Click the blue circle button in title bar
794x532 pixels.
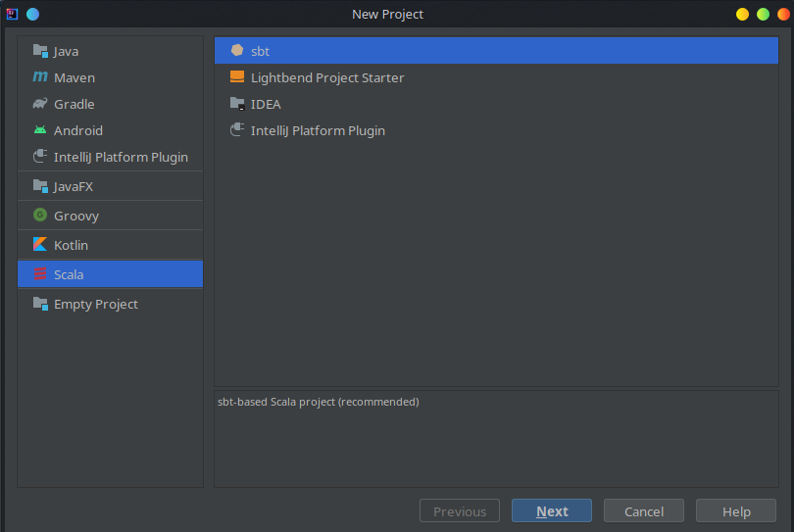tap(33, 14)
